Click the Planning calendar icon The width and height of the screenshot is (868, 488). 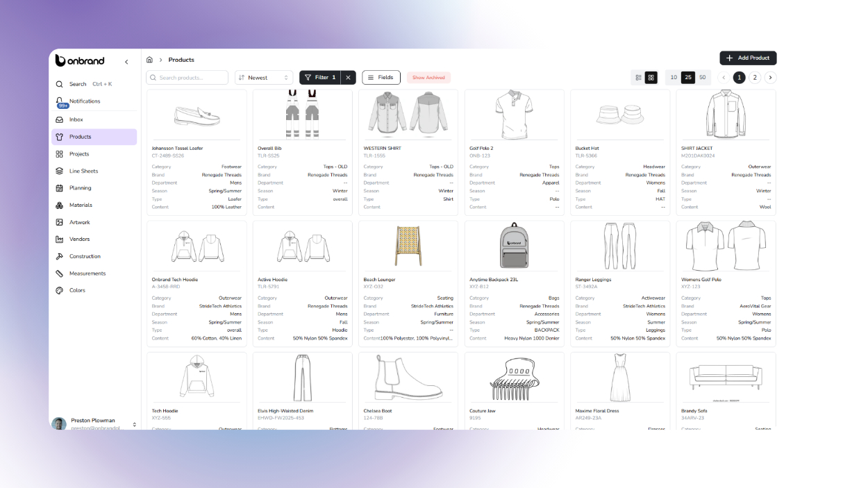click(x=60, y=188)
